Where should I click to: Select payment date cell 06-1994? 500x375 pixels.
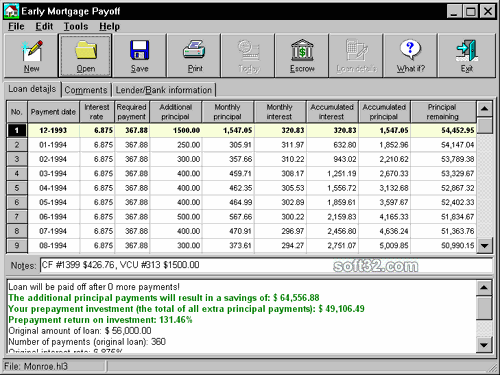[x=53, y=217]
